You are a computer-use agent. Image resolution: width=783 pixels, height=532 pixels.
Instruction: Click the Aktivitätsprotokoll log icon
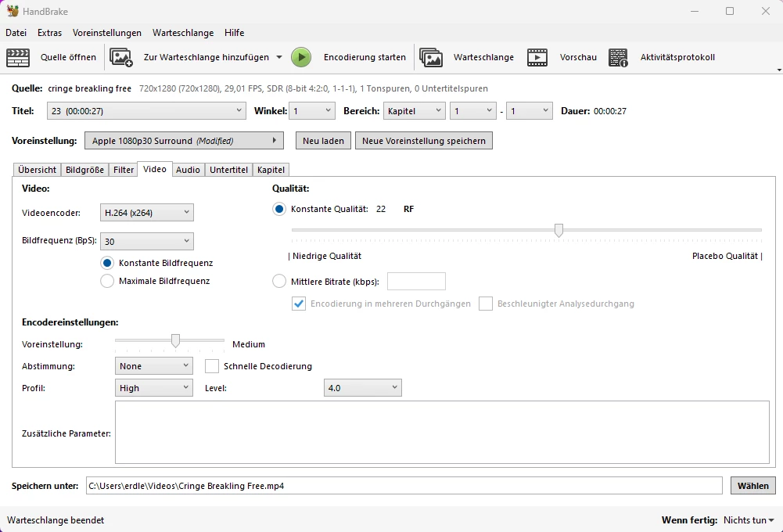coord(618,57)
